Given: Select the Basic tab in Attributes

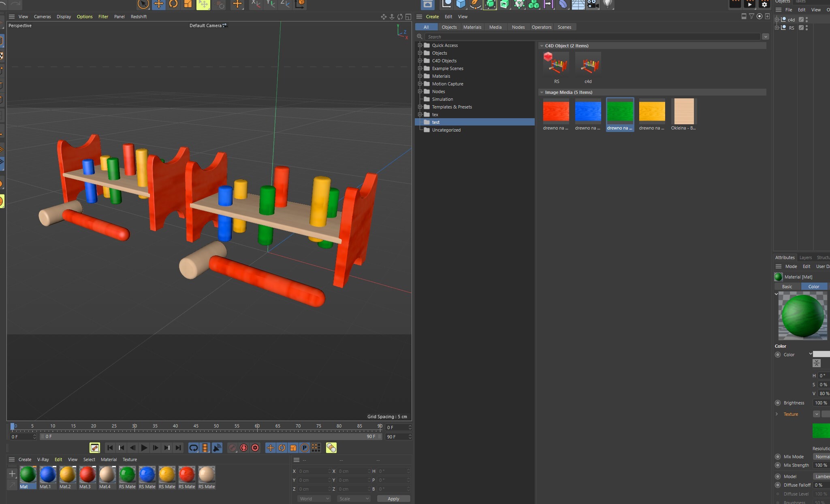Looking at the screenshot, I should (787, 287).
